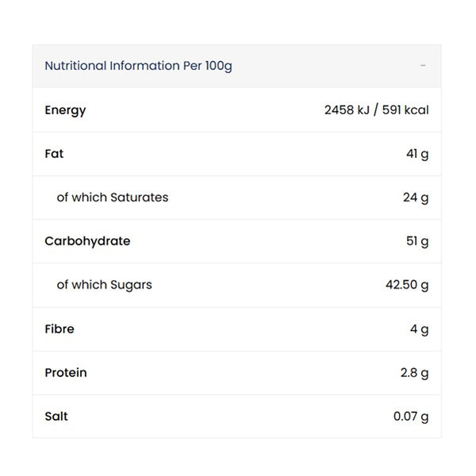Click the 2458 kJ / 591 kcal value
The image size is (476, 476).
376,110
